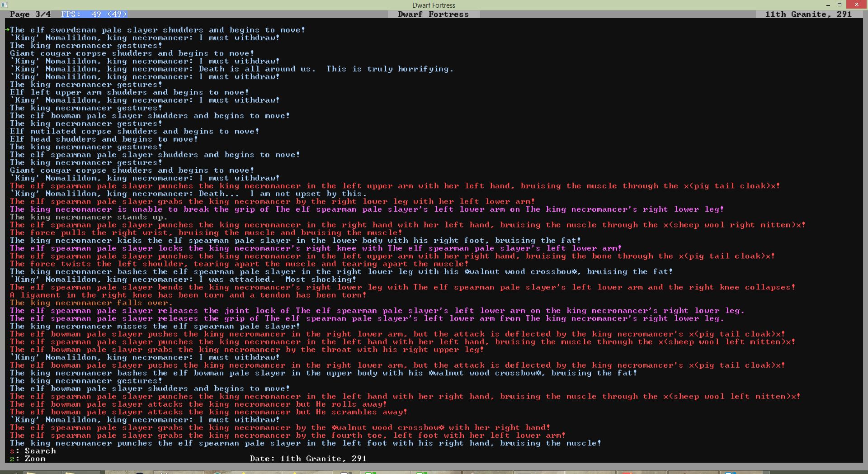Select 'Elf head shudders and begins to move' line
This screenshot has width=868, height=474.
[x=104, y=139]
